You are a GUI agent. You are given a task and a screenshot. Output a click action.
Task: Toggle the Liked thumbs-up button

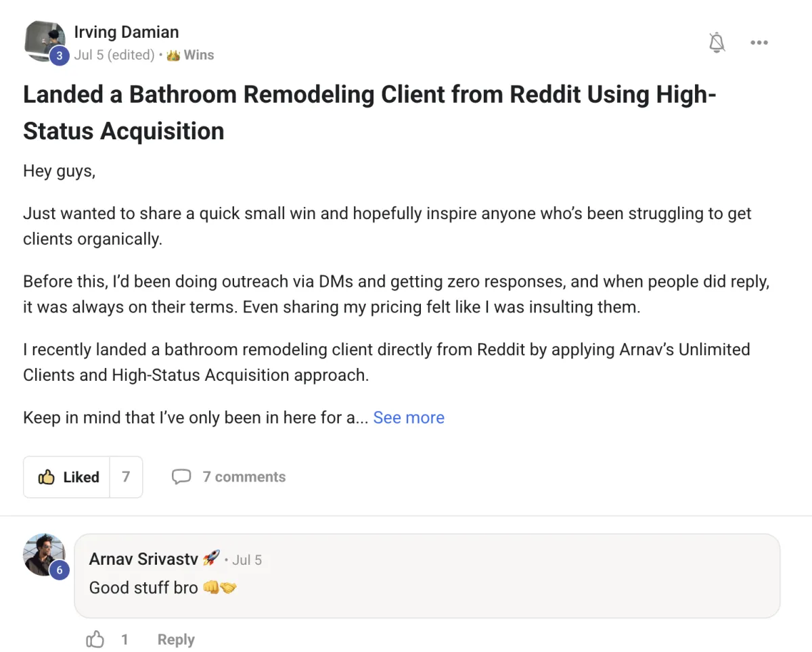(68, 477)
